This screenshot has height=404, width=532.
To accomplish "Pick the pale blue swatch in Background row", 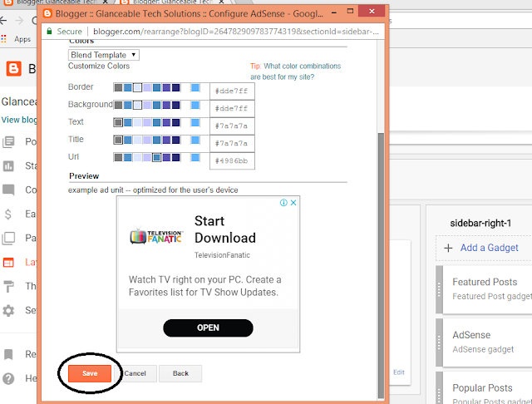I will 137,105.
